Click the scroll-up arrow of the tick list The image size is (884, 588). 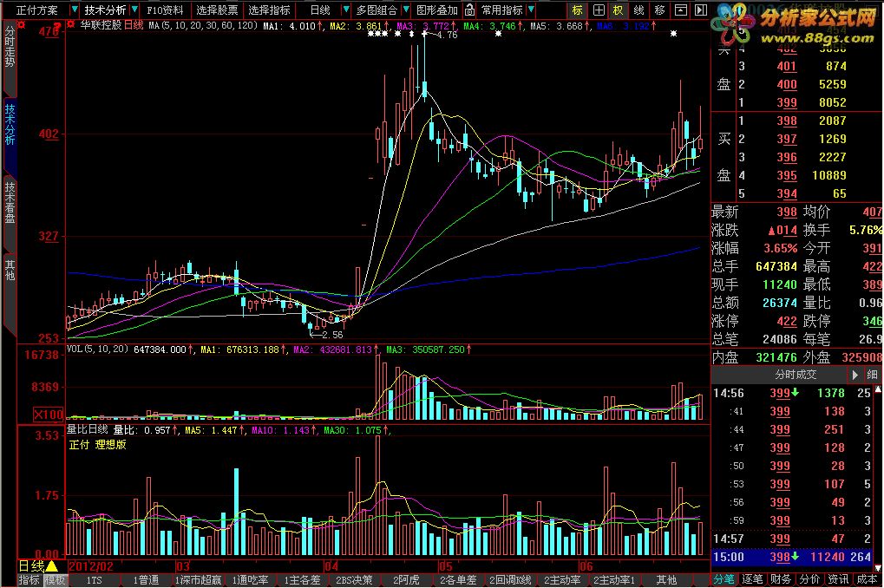tap(878, 389)
